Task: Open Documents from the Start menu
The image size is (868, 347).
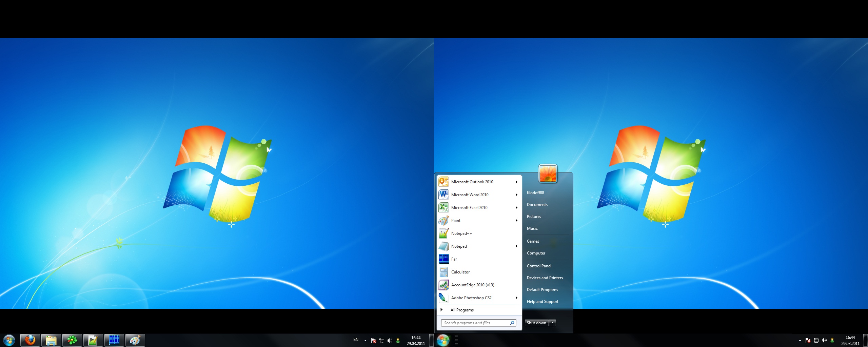Action: coord(537,205)
